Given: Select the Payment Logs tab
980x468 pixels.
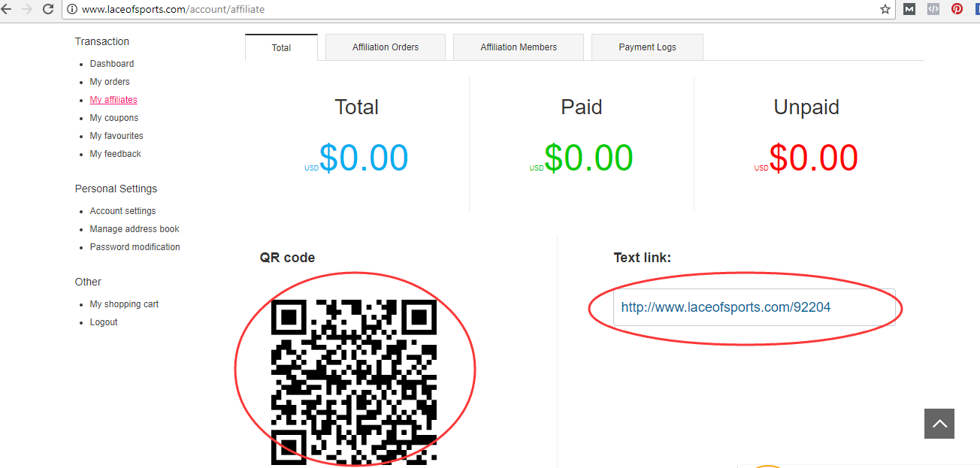Looking at the screenshot, I should [x=647, y=47].
